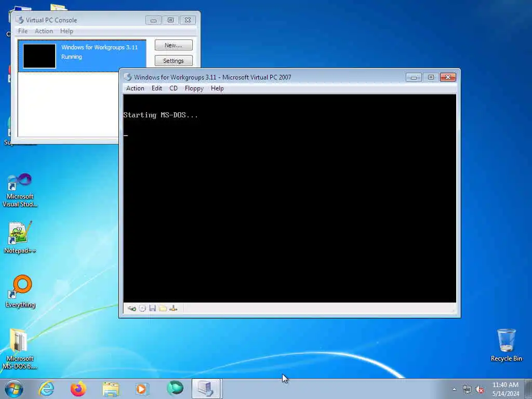
Task: Open the Edit menu in VM window
Action: click(157, 88)
